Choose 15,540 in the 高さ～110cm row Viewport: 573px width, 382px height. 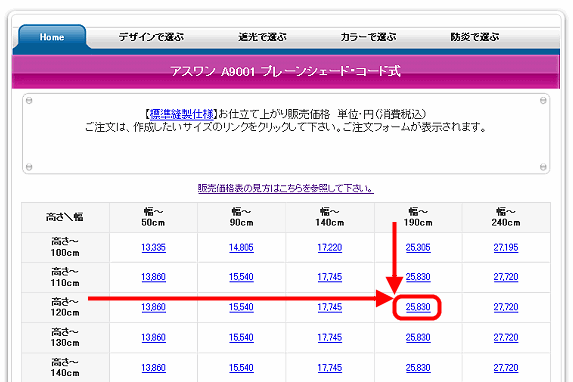click(x=241, y=277)
